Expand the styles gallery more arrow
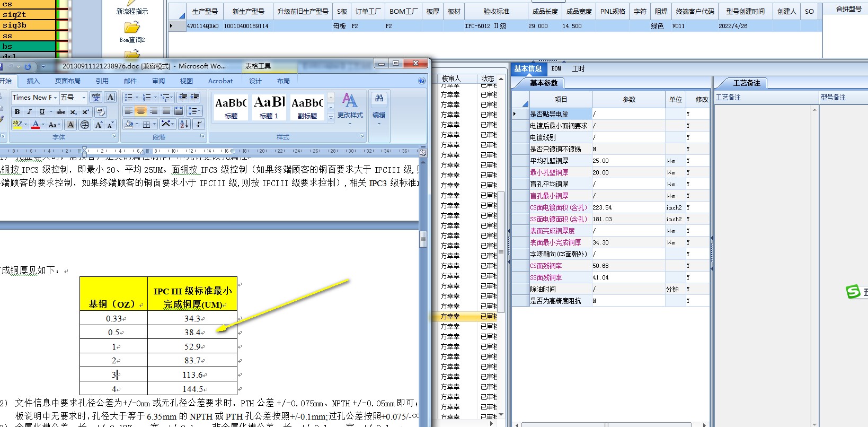 pyautogui.click(x=331, y=118)
